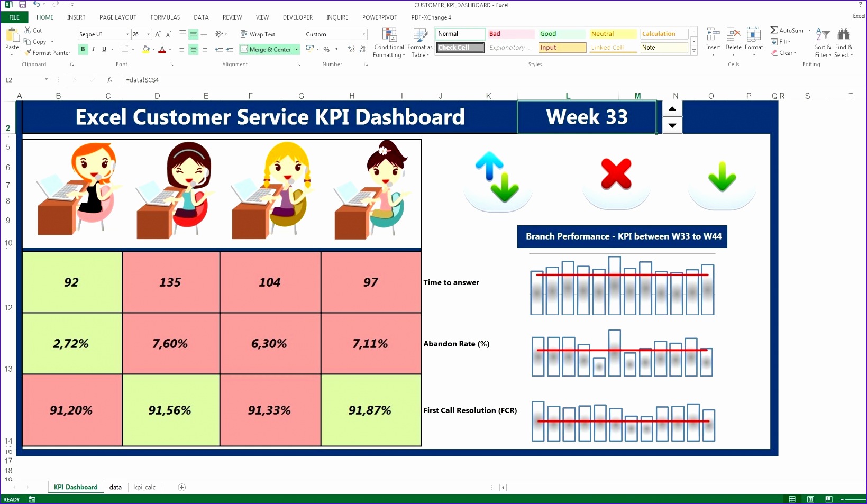The width and height of the screenshot is (867, 504).
Task: Toggle underline formatting
Action: [x=103, y=49]
